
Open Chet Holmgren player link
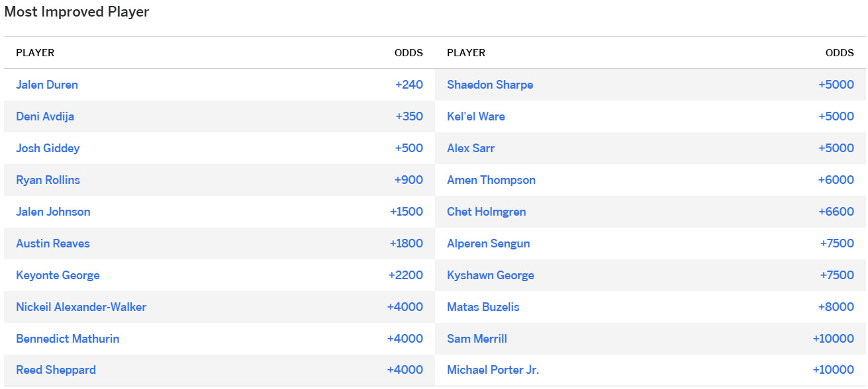pos(487,212)
